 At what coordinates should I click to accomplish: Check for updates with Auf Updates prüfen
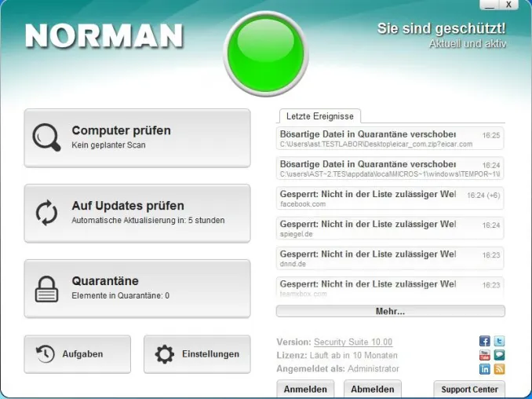point(137,214)
